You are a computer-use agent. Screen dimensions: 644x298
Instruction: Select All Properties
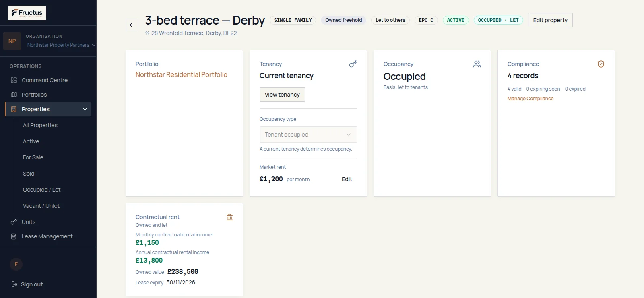point(40,125)
